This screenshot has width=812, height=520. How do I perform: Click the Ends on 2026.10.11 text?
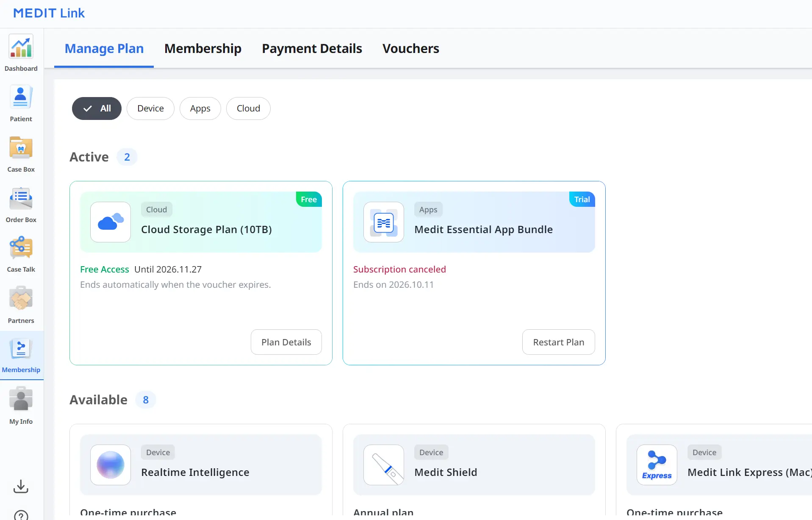coord(394,285)
